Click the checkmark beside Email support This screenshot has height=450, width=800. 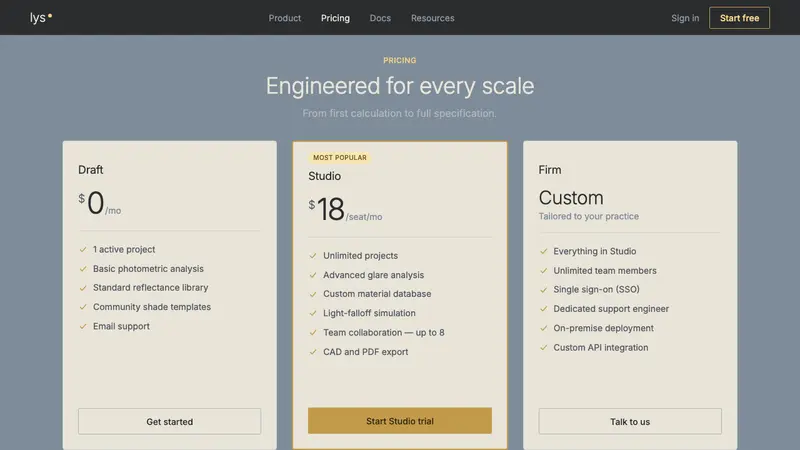click(83, 327)
